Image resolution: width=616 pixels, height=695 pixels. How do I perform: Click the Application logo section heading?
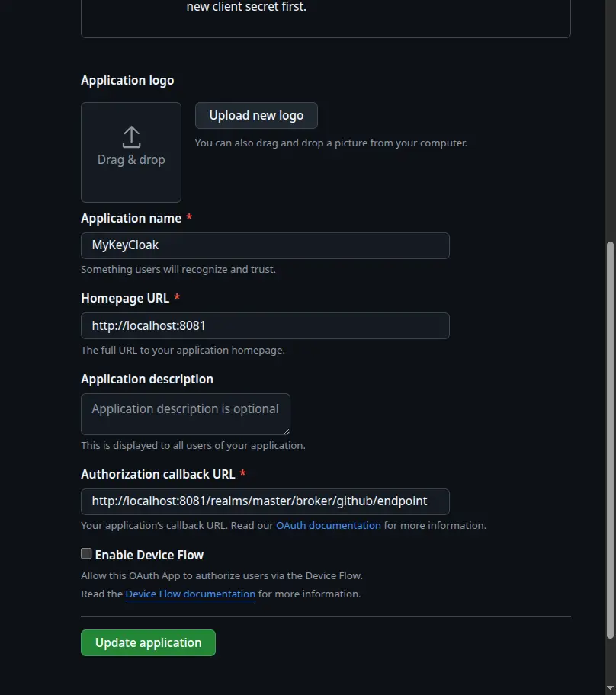tap(127, 80)
